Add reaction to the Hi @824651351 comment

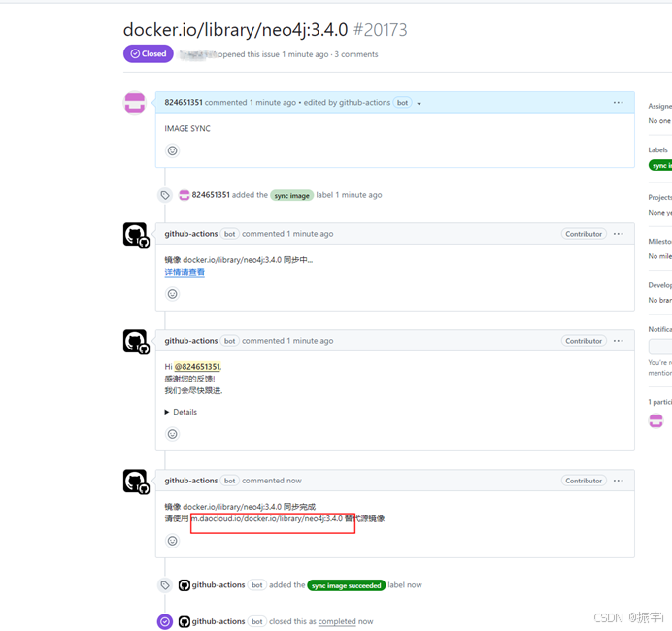172,434
